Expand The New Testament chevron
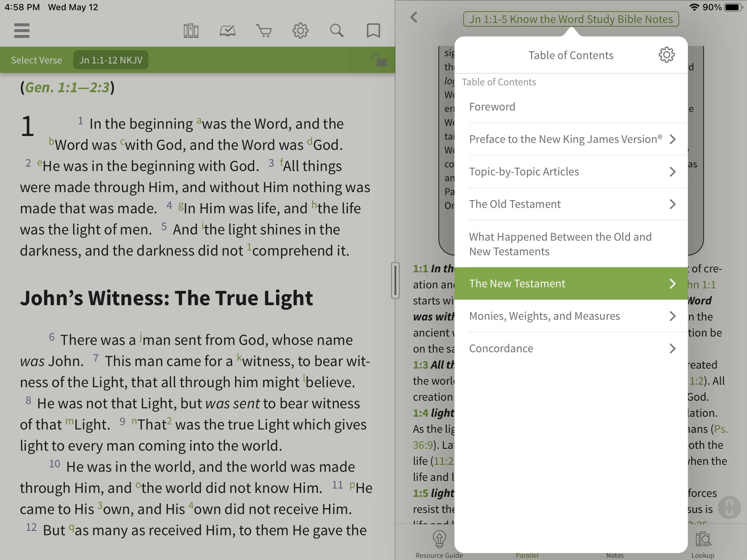 (673, 284)
